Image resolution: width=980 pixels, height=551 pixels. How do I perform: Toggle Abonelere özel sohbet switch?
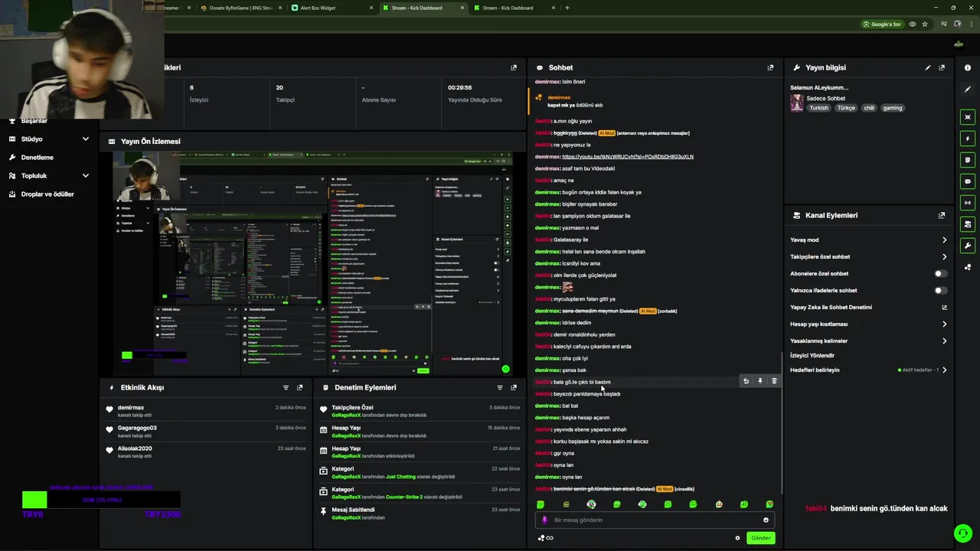[941, 273]
